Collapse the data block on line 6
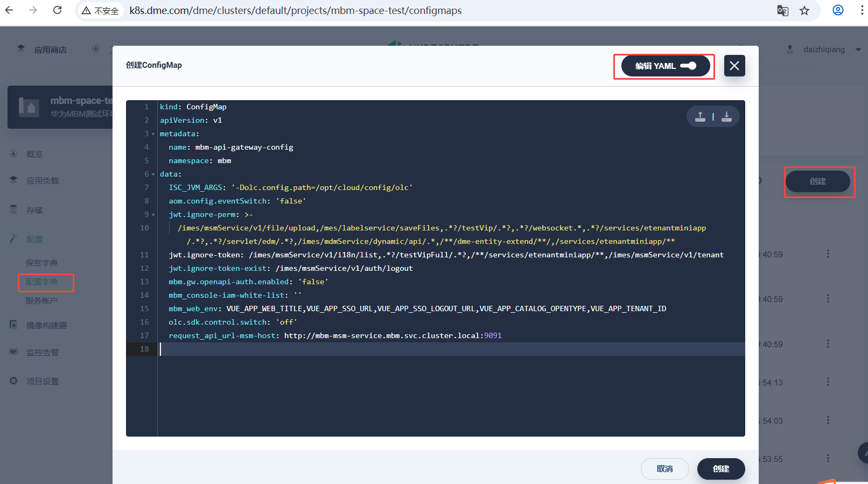Screen dimensions: 868x484 153,174
